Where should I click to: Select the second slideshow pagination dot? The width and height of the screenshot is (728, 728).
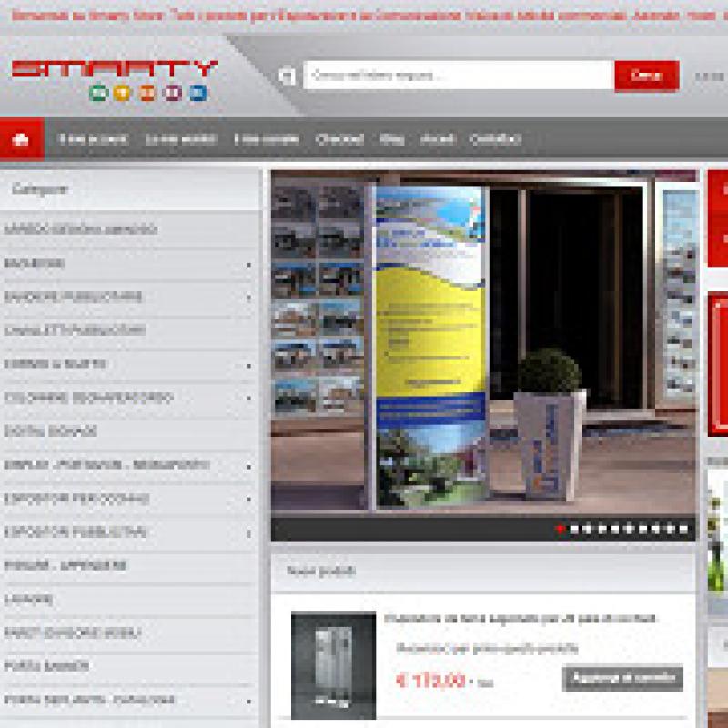[575, 529]
